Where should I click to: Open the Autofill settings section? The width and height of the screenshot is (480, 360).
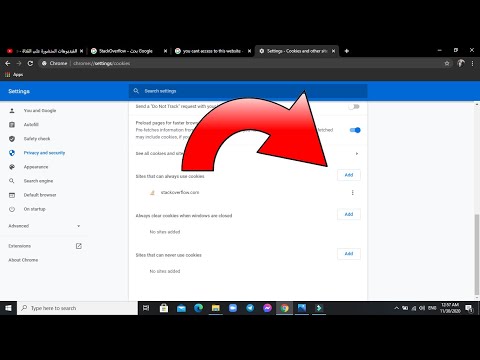[x=31, y=124]
